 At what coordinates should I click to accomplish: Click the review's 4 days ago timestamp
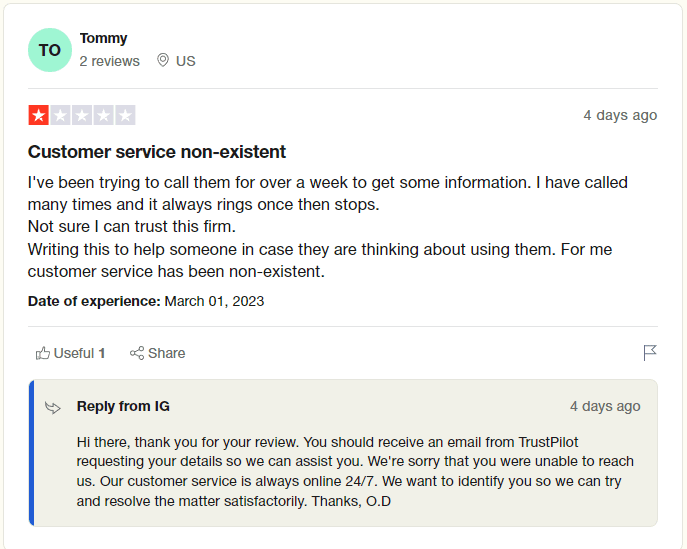tap(620, 115)
